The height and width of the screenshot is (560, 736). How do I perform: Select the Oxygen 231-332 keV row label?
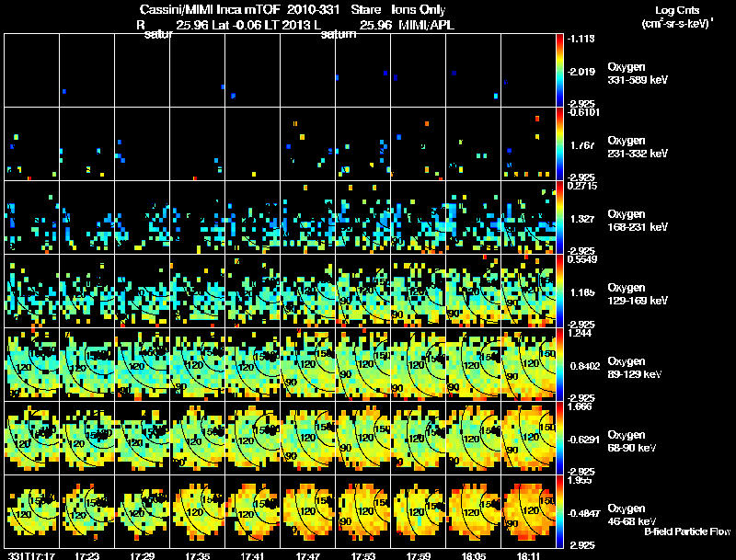click(638, 147)
